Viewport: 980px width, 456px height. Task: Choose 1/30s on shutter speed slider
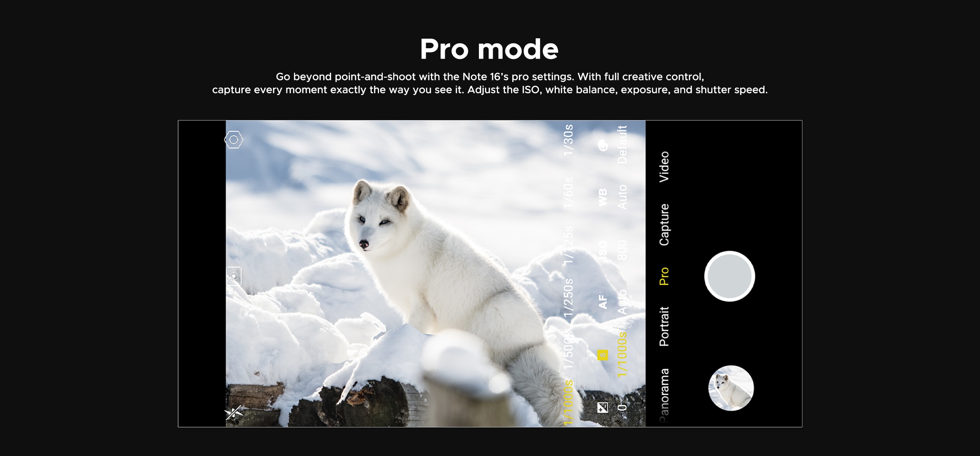[x=569, y=140]
